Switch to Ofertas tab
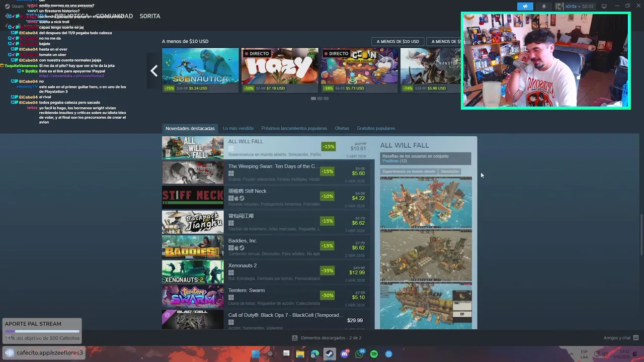 tap(342, 128)
